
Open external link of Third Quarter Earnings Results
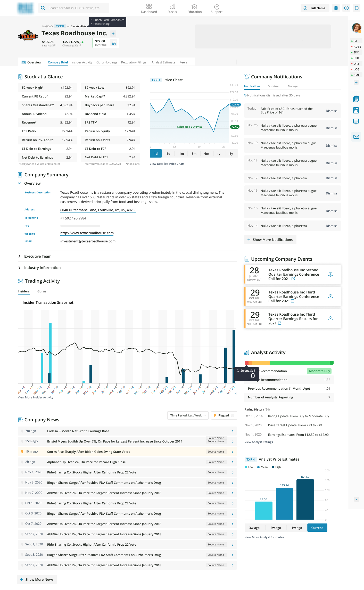[x=280, y=323]
